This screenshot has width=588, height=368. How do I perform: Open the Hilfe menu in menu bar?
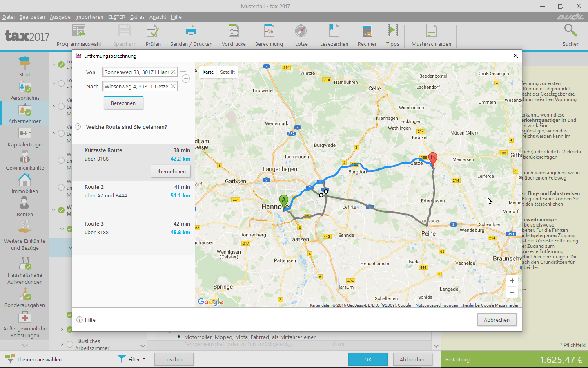pos(176,17)
